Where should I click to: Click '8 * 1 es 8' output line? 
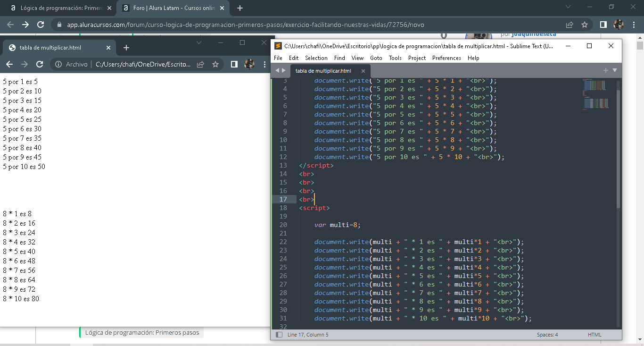tap(17, 214)
